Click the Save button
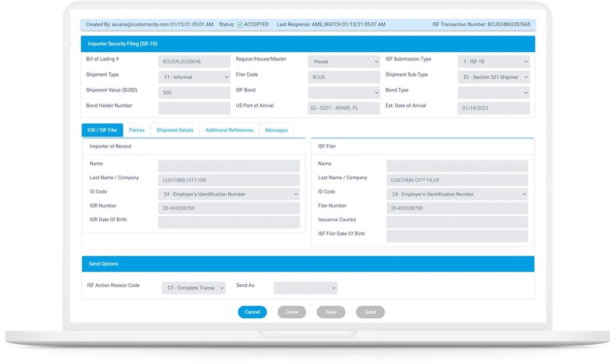The height and width of the screenshot is (364, 610). 331,312
